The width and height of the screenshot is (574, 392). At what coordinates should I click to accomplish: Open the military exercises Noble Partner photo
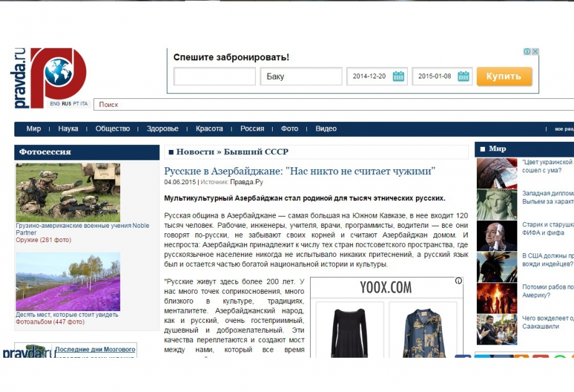tap(68, 192)
